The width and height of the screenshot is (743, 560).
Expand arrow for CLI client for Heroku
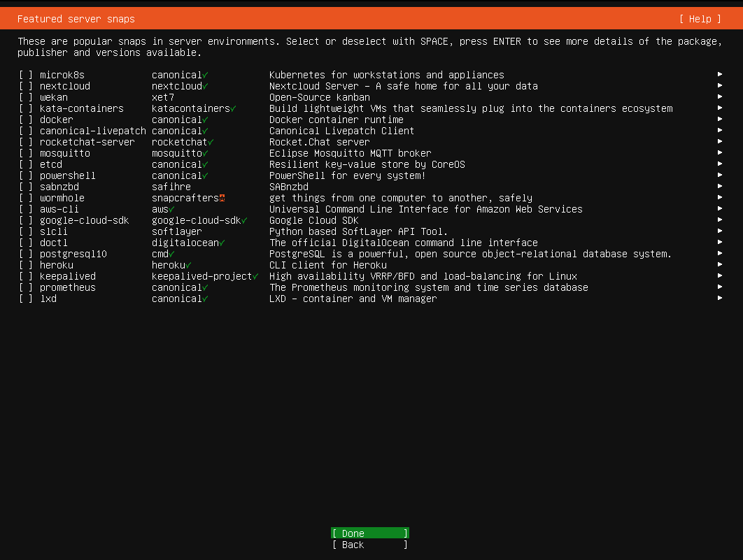(720, 264)
